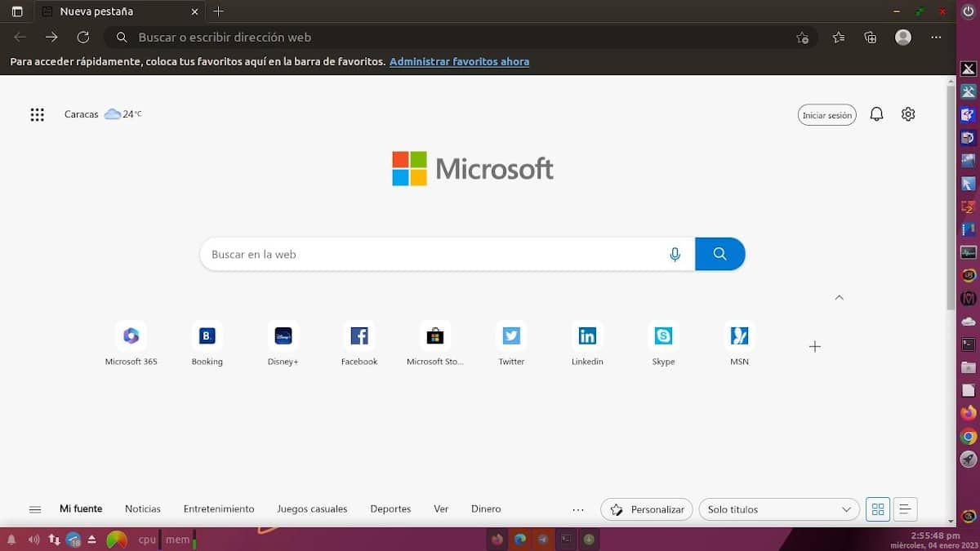Click the microphone voice search icon
980x551 pixels.
[x=675, y=255]
